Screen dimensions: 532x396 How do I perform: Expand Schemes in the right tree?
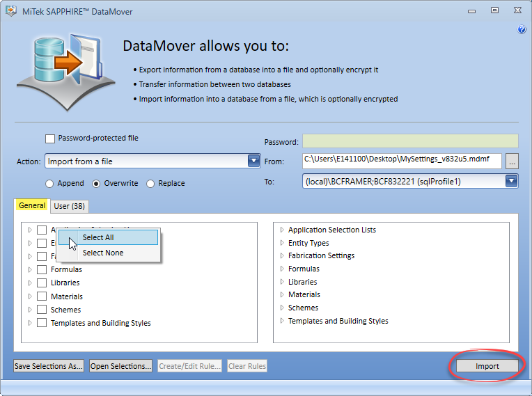click(282, 308)
